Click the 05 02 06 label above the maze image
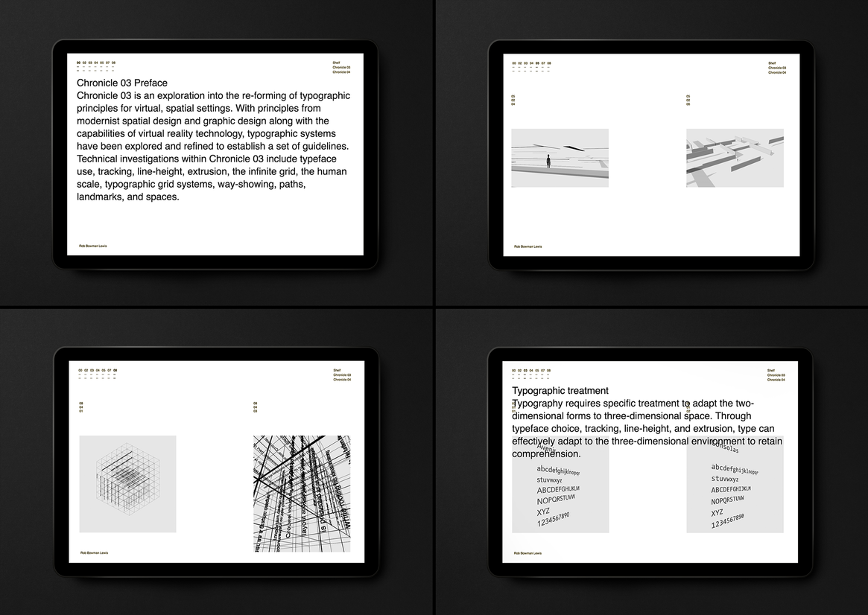 pyautogui.click(x=688, y=101)
